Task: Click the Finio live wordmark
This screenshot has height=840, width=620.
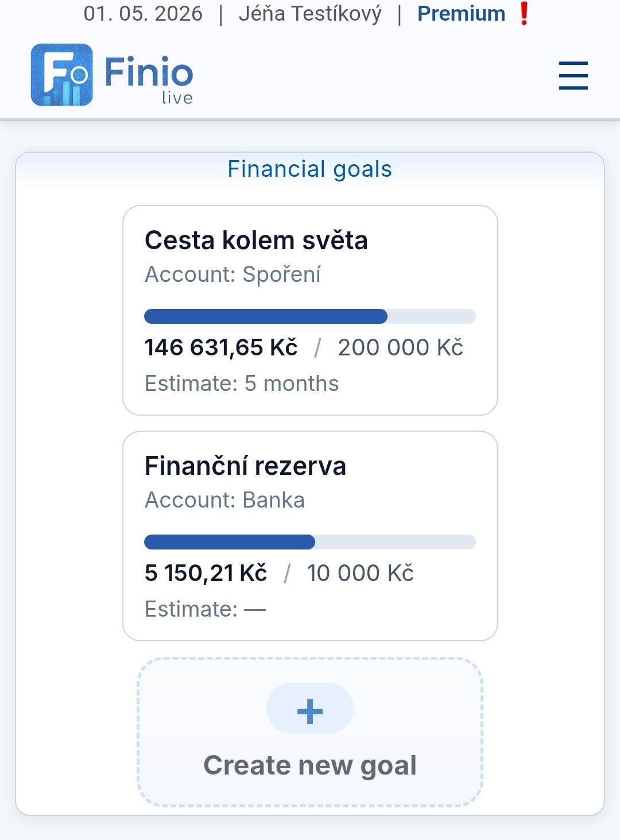Action: [x=149, y=79]
